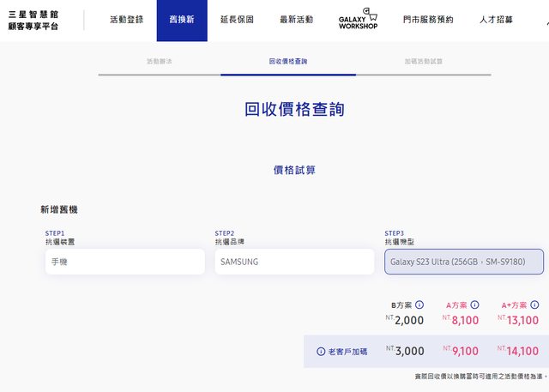The height and width of the screenshot is (392, 549).
Task: Switch to the 活動辦法 tab
Action: 159,62
